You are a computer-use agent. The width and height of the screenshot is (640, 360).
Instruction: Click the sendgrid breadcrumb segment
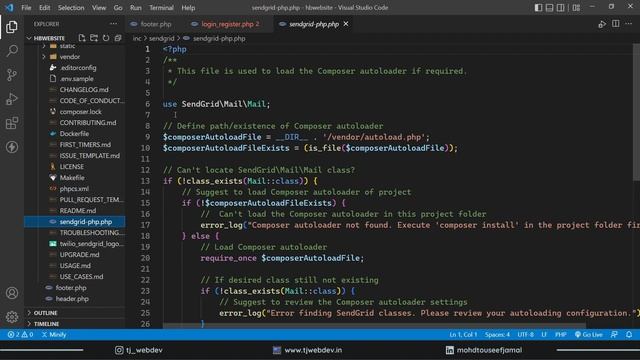(162, 38)
